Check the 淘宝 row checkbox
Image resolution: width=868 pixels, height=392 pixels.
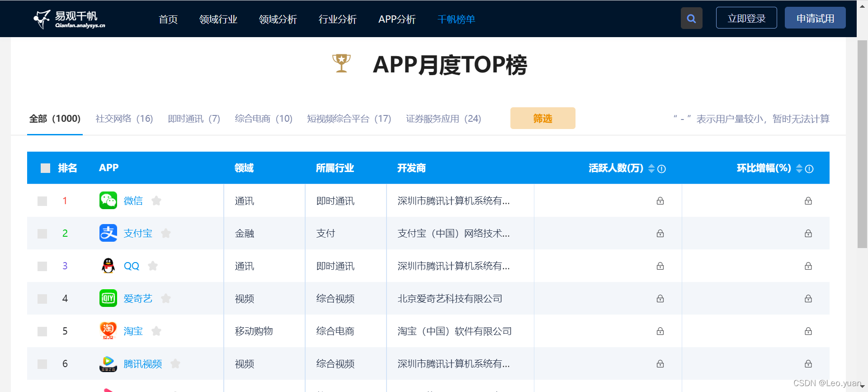42,331
